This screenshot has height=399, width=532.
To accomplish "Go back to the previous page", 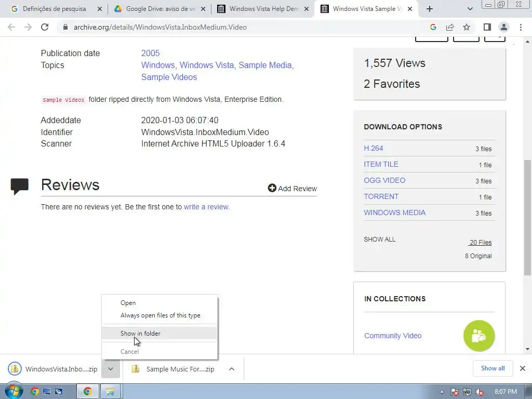I will pyautogui.click(x=11, y=27).
